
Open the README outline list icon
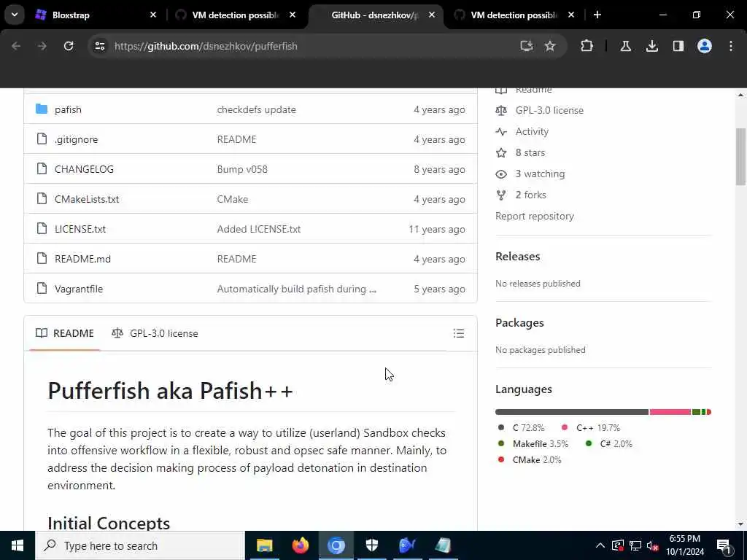pos(459,333)
